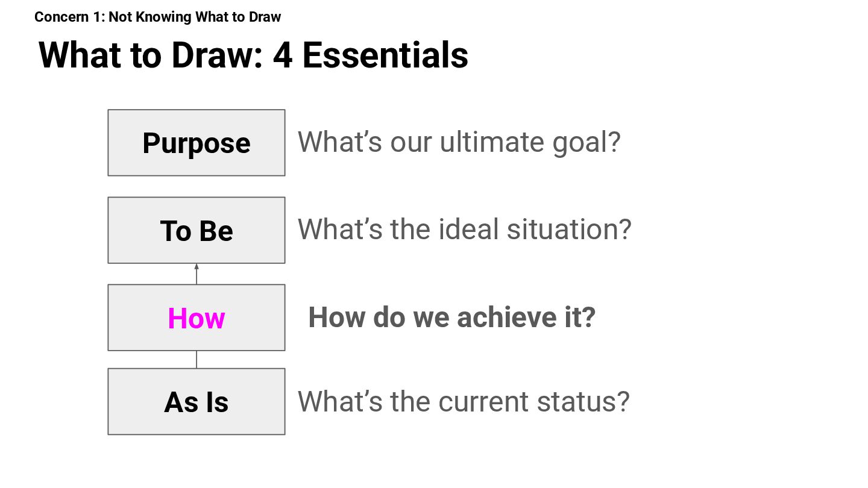Click the connector line between As Is and How
The width and height of the screenshot is (868, 488).
[x=197, y=360]
